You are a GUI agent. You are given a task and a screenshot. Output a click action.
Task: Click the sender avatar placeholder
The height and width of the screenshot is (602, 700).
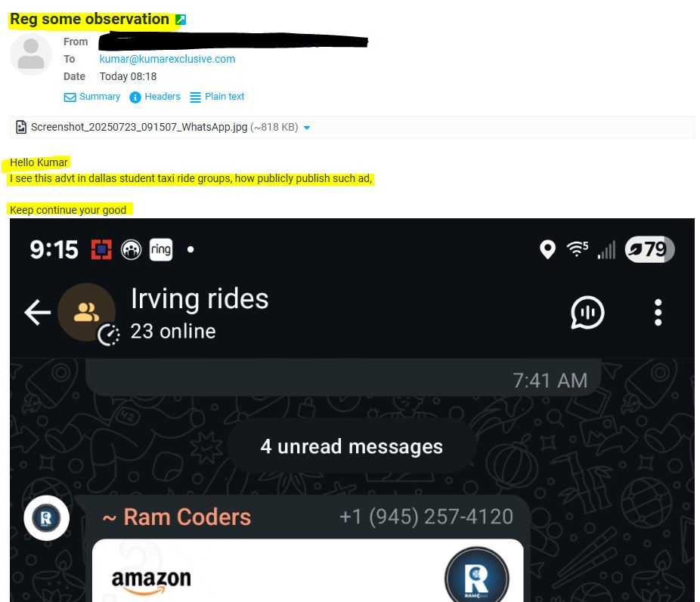[x=31, y=54]
